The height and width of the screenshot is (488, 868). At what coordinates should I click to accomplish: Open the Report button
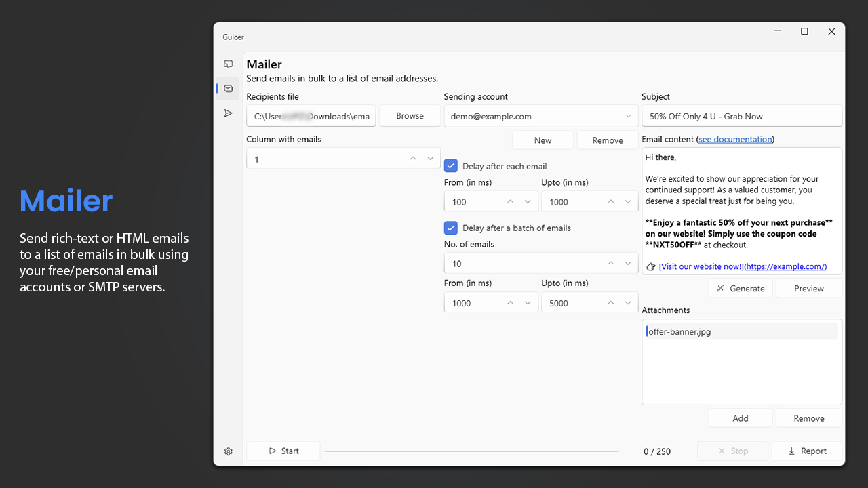pos(806,451)
